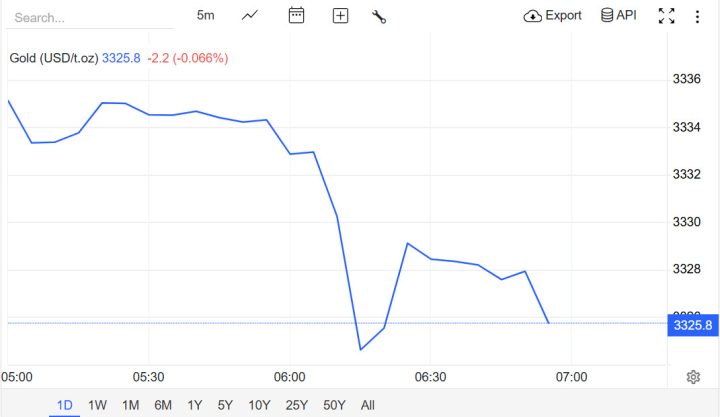Click the Gold (USD/t.oz) series label
This screenshot has height=417, width=720.
54,58
